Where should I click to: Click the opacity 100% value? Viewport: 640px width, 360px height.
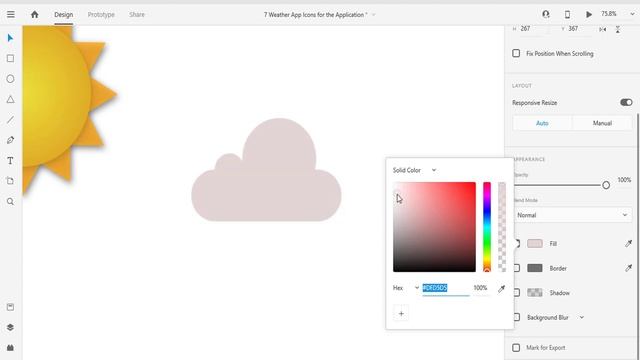(x=624, y=180)
